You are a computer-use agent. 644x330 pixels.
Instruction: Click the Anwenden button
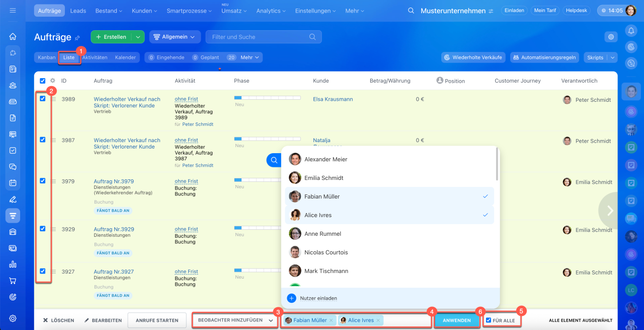[456, 320]
